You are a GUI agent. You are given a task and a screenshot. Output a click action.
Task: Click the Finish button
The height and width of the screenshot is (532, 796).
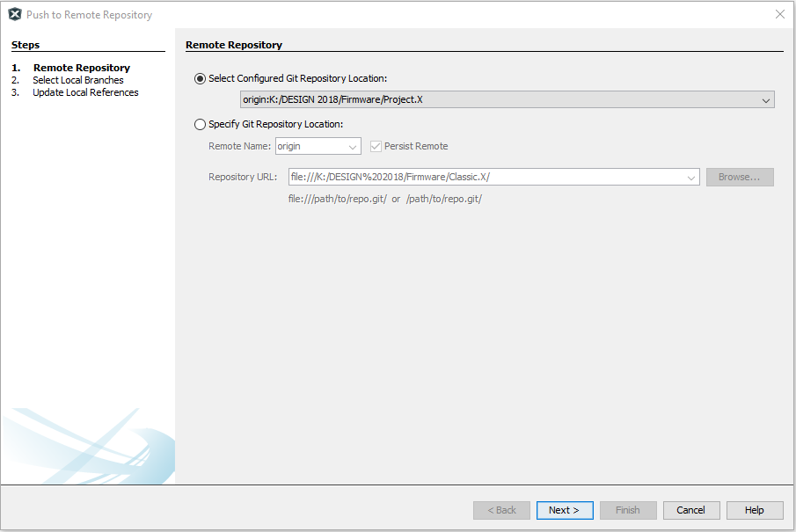[x=628, y=510]
